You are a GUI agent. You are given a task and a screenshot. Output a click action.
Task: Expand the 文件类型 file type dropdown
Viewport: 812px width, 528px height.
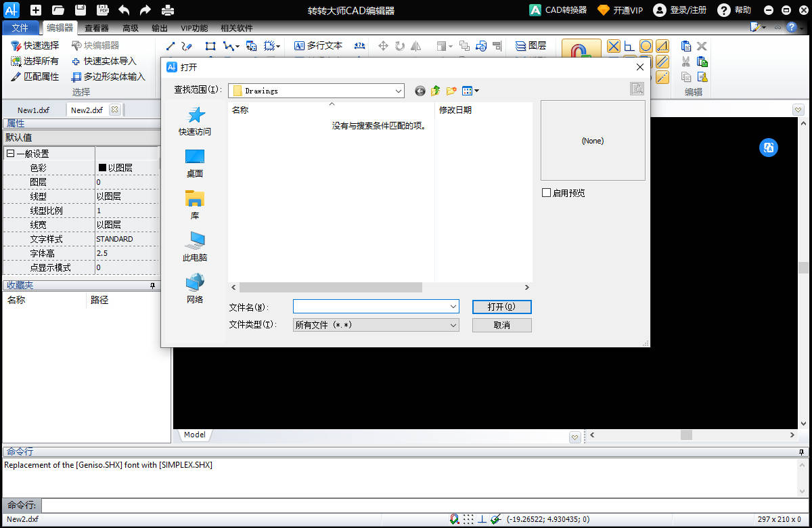point(453,325)
